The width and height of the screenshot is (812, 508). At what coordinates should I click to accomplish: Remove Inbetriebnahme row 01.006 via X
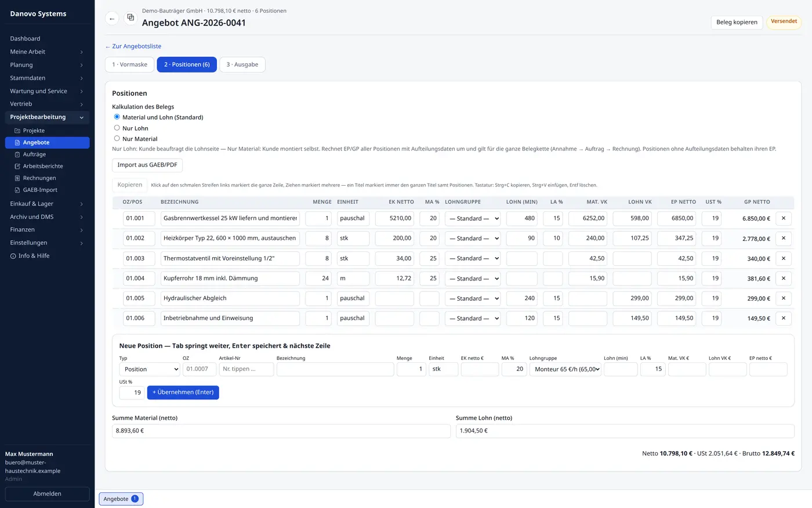784,318
